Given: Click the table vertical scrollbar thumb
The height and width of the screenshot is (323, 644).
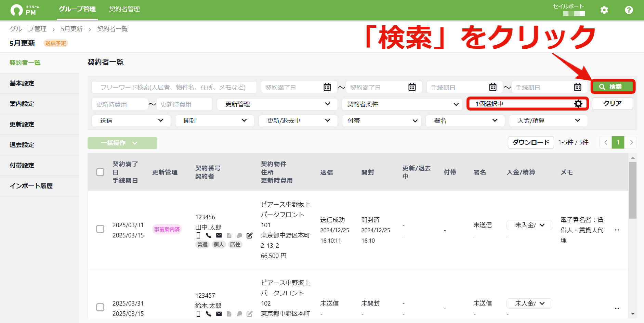Looking at the screenshot, I should (633, 190).
